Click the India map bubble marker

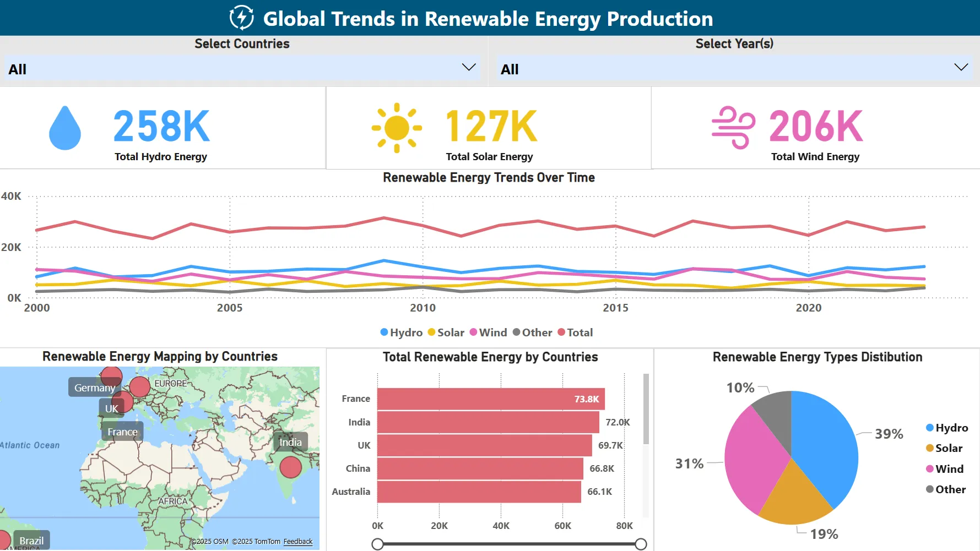click(290, 467)
